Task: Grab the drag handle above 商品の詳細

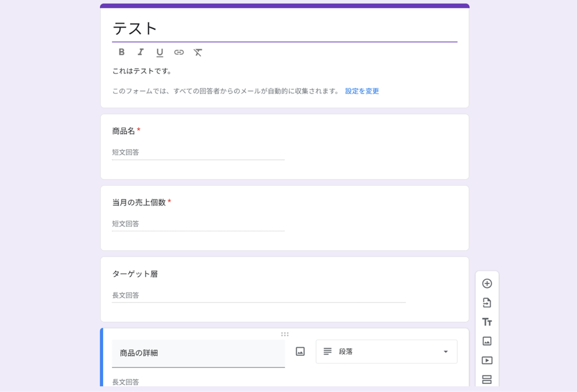Action: pos(285,334)
